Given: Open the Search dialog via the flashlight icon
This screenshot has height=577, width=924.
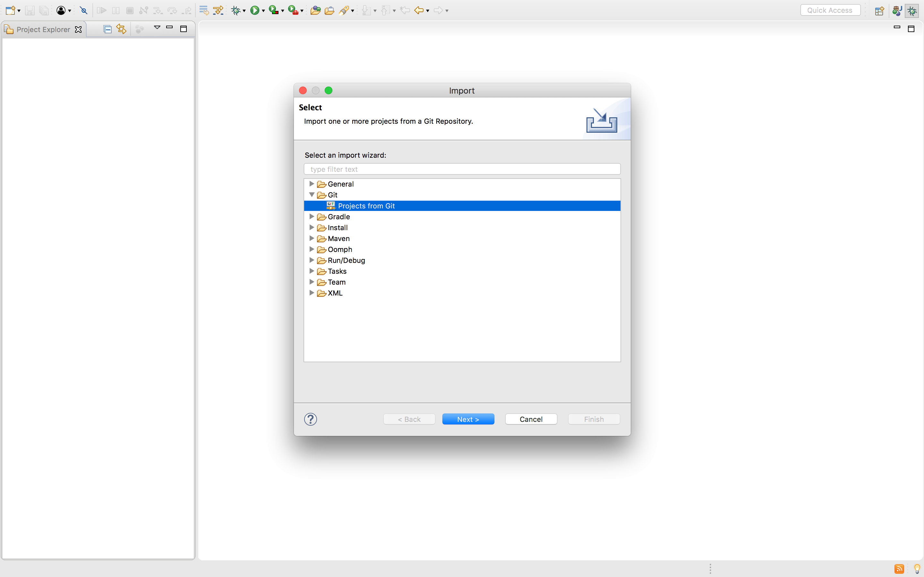Looking at the screenshot, I should coord(343,10).
